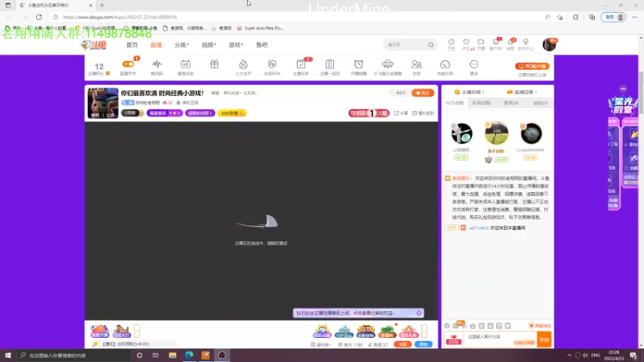The image size is (644, 362).
Task: Select the 本周点数 ranking tab
Action: [481, 103]
